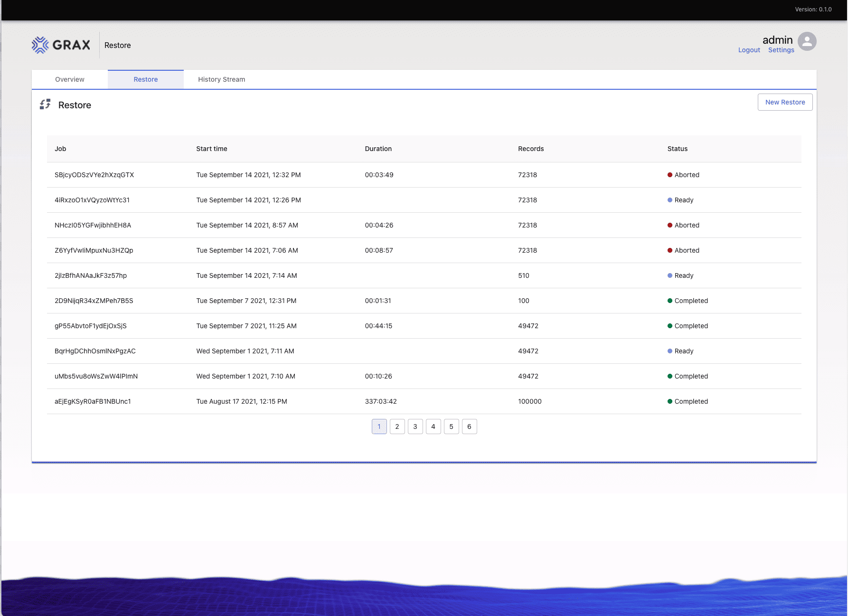Click the Logout link

pyautogui.click(x=749, y=50)
